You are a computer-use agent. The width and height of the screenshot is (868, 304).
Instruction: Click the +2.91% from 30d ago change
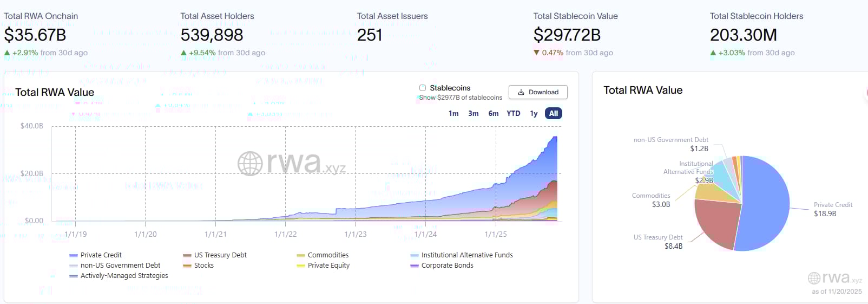point(46,53)
